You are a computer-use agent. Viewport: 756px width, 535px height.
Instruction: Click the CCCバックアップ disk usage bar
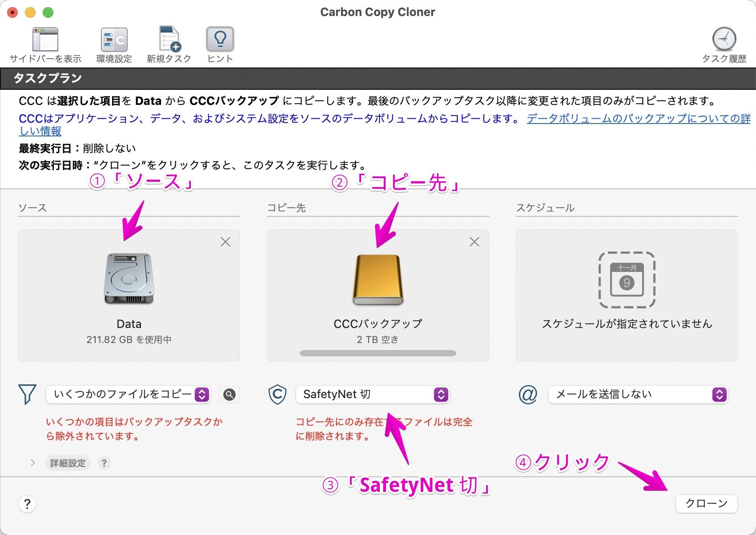coord(378,353)
